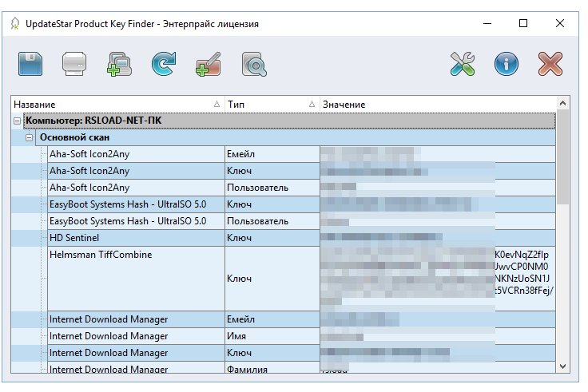Select the Компьютер: RSLOAD-NET-ПК row

(289, 121)
